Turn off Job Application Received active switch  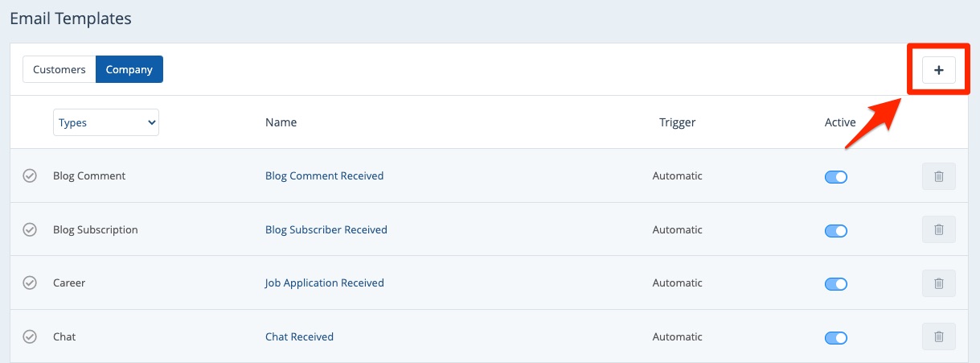point(836,284)
